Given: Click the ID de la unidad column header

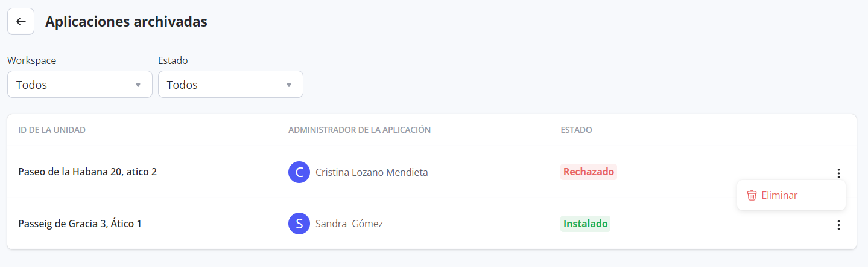Looking at the screenshot, I should pyautogui.click(x=52, y=130).
